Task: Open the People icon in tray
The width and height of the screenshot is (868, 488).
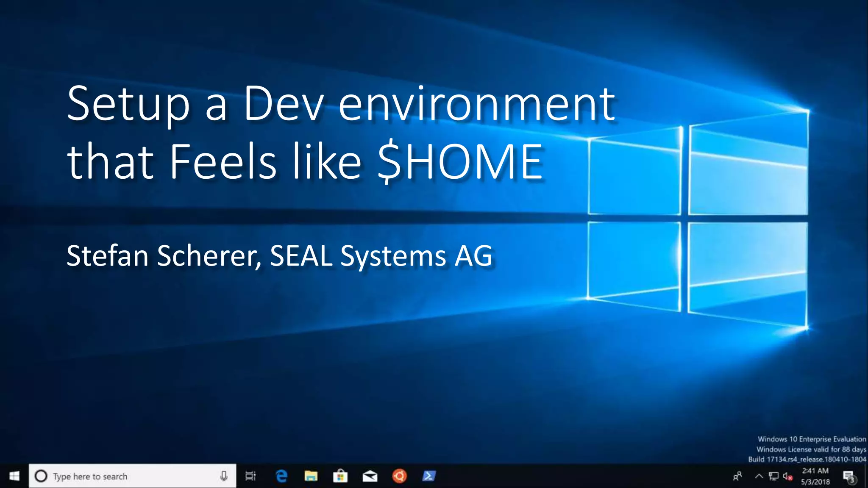Action: pos(737,476)
